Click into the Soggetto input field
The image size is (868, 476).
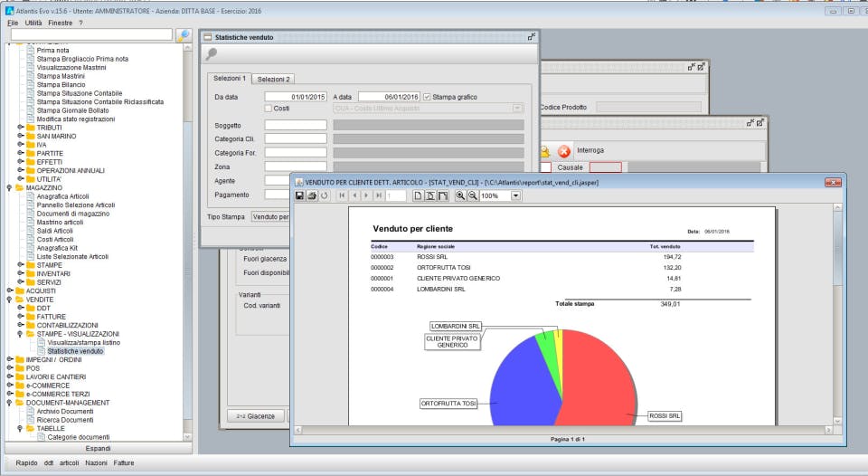[296, 125]
